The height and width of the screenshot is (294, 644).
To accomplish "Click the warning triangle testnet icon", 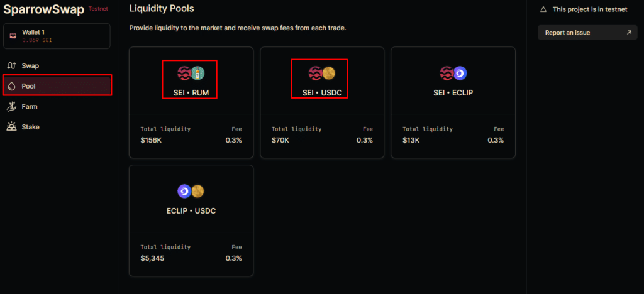I will [x=543, y=9].
